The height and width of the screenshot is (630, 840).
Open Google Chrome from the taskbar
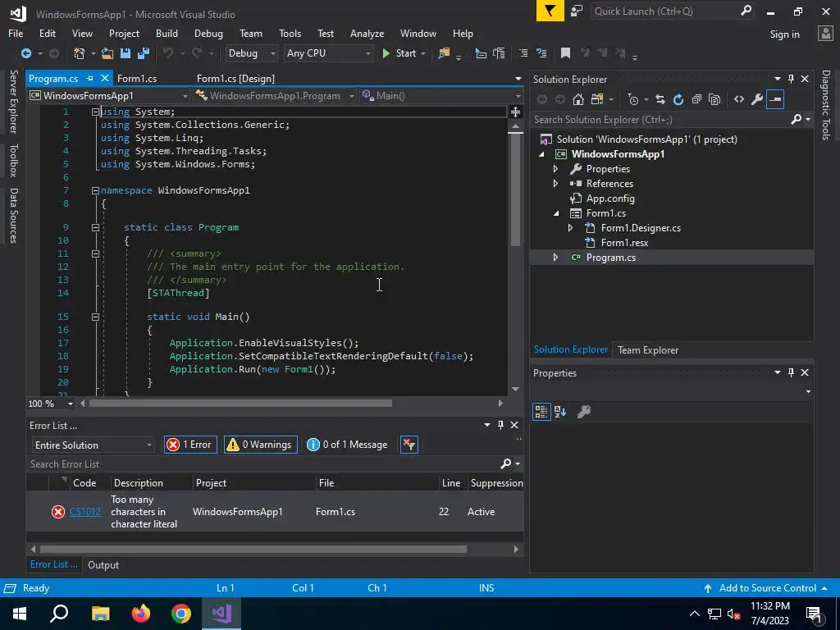pyautogui.click(x=181, y=614)
